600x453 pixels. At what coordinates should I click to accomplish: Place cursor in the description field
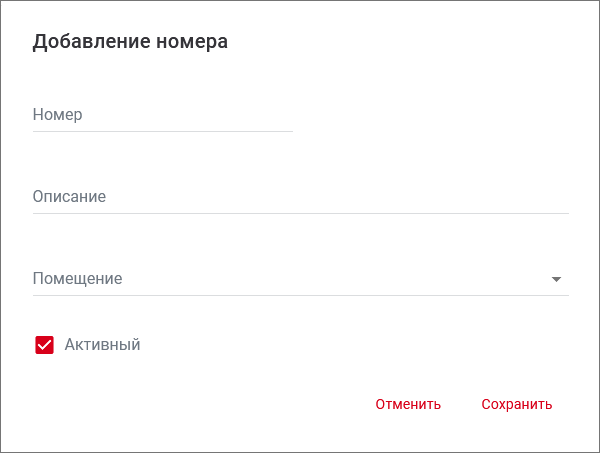pos(300,197)
